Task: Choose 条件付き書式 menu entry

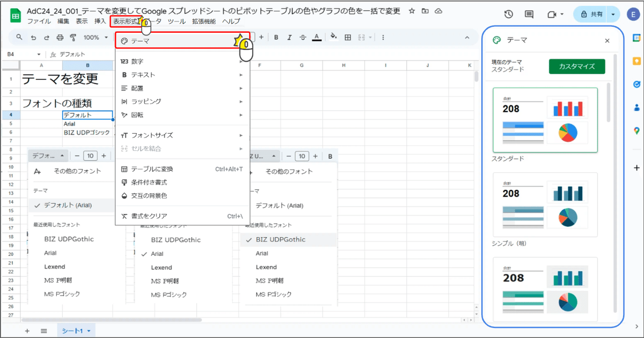Action: [182, 182]
